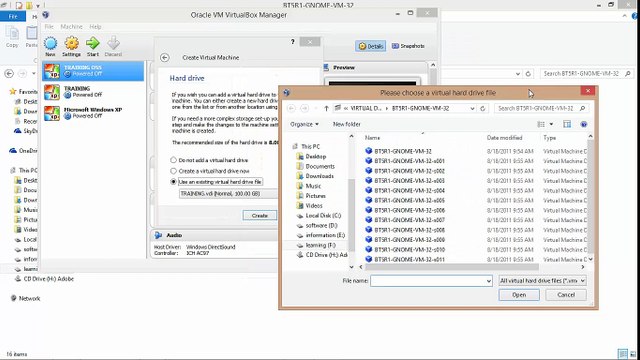Select Create a virtual hard drive now

coord(210,171)
